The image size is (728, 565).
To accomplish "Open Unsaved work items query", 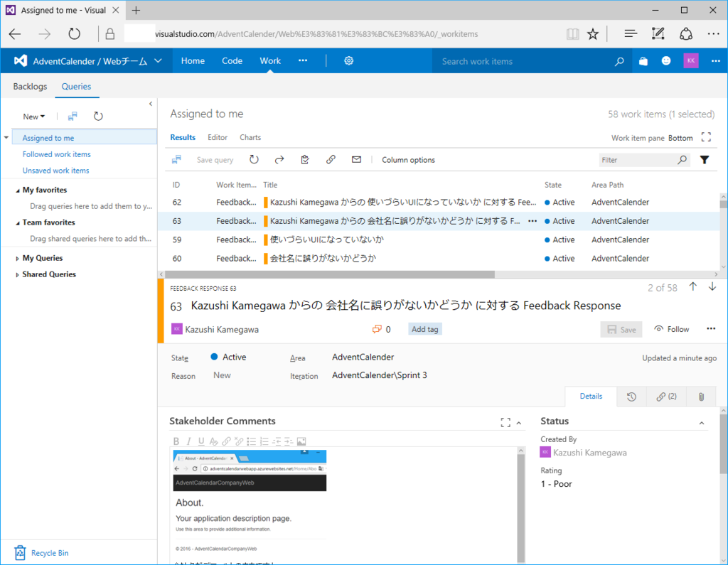I will click(x=55, y=171).
